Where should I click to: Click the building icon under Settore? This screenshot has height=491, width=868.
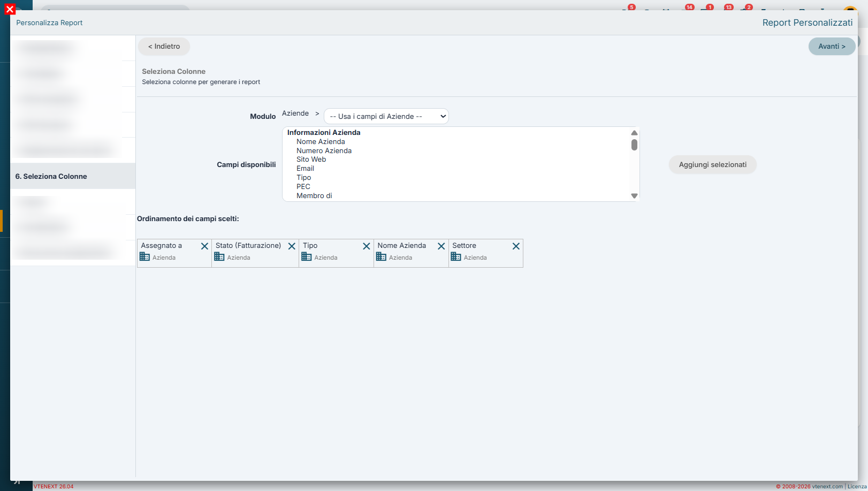tap(456, 256)
